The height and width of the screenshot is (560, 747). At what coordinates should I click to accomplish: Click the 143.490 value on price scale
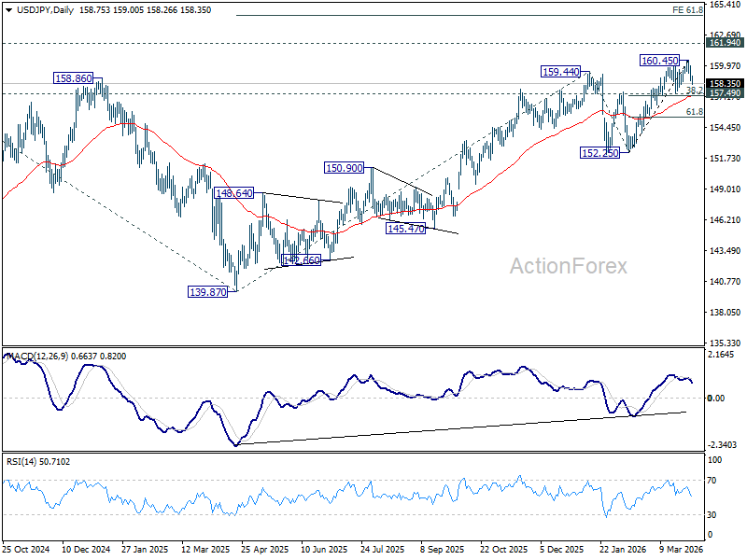(726, 250)
